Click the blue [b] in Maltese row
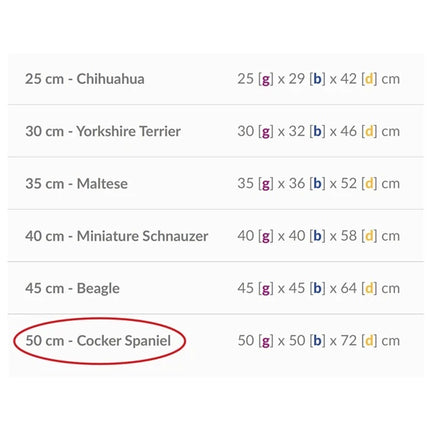The image size is (430, 430). click(317, 184)
